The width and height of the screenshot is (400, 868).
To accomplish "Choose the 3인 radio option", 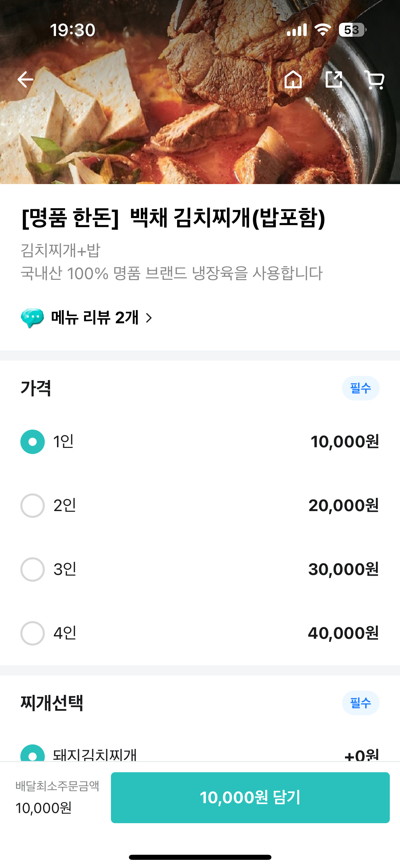I will 33,569.
